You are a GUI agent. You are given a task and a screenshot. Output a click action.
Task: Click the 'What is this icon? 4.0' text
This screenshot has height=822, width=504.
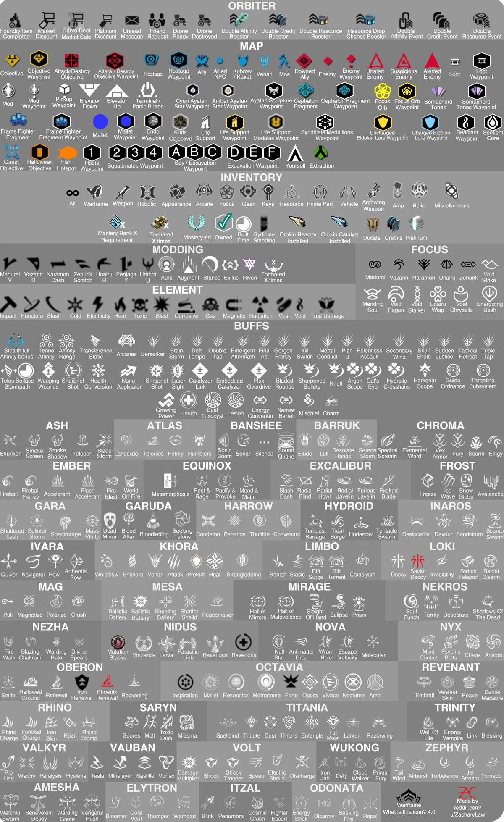click(x=409, y=812)
